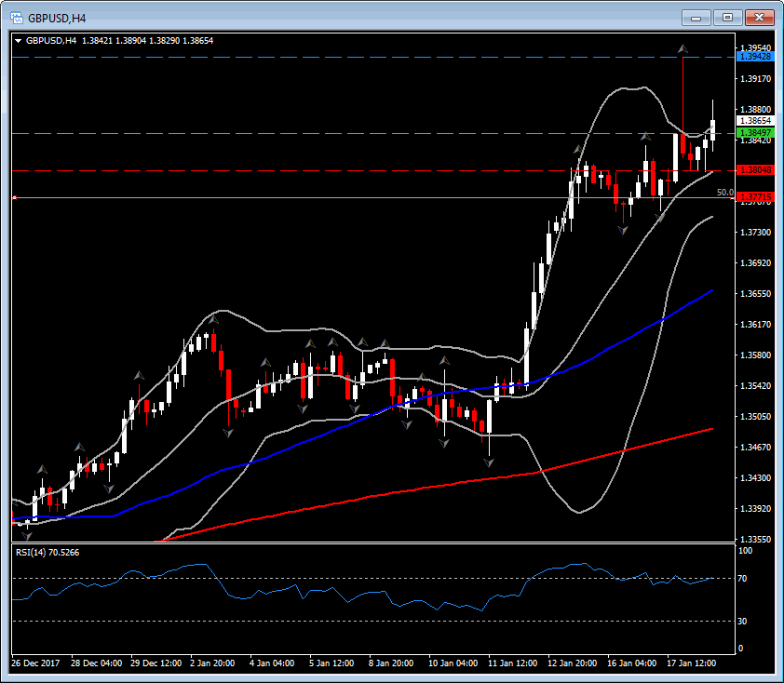
Task: Click the price scale value 1.35800
Action: [755, 355]
